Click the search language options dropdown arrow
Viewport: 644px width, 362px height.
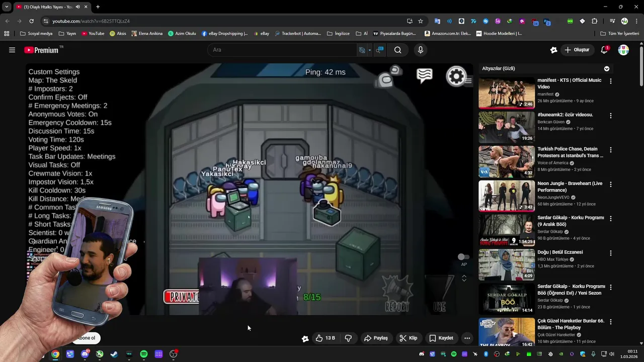[369, 50]
